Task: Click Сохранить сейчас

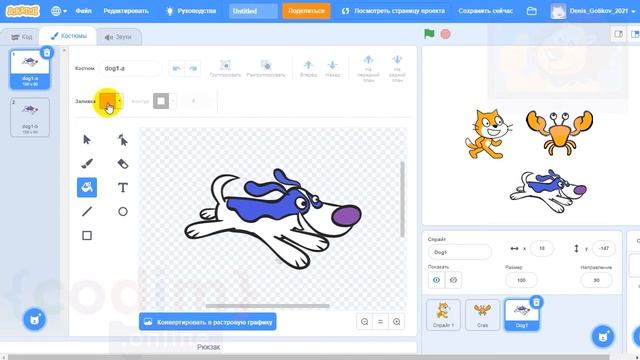Action: (x=485, y=11)
